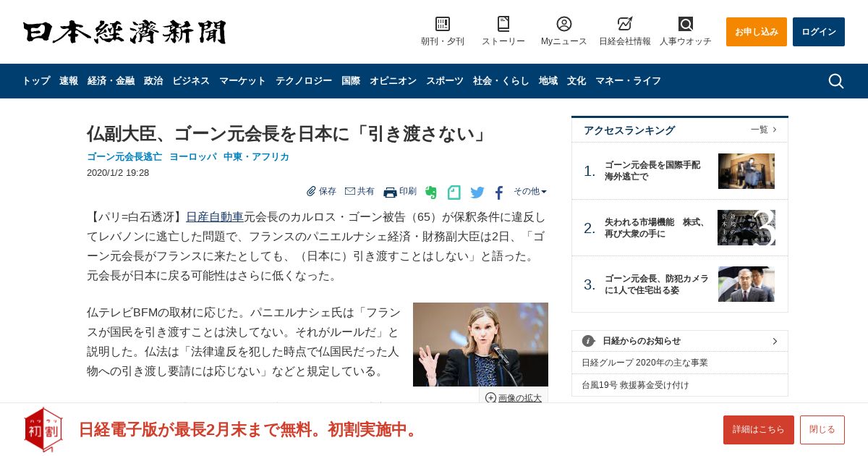Open the テクノロジー section
The width and height of the screenshot is (868, 456).
(x=304, y=81)
